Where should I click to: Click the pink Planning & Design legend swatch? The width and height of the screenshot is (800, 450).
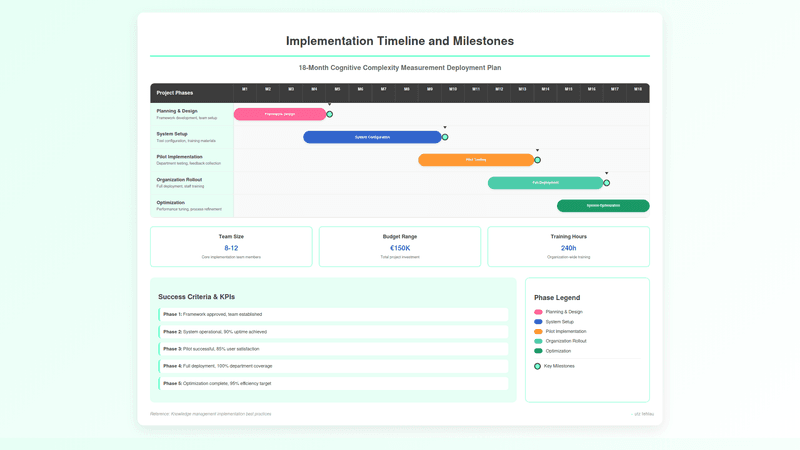pos(538,312)
